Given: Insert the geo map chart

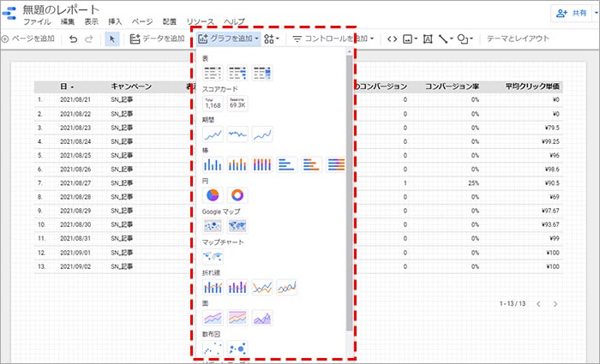Looking at the screenshot, I should pos(213,256).
